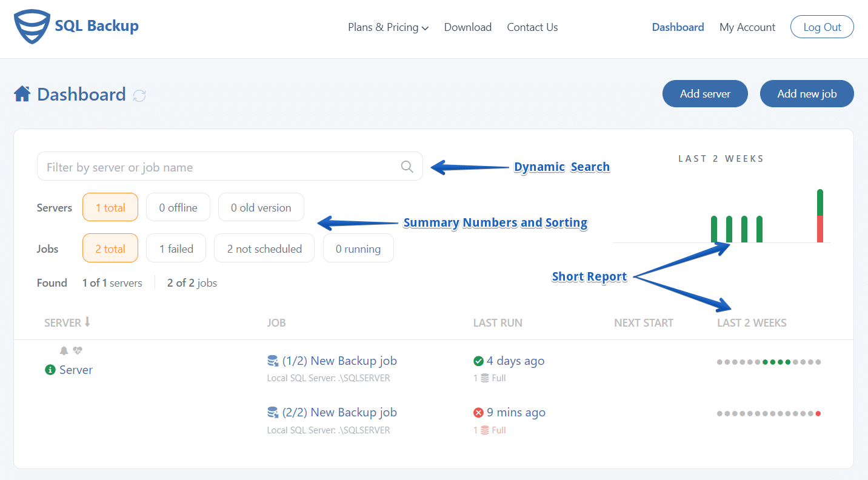The width and height of the screenshot is (868, 480).
Task: Click the green success check icon
Action: click(478, 361)
